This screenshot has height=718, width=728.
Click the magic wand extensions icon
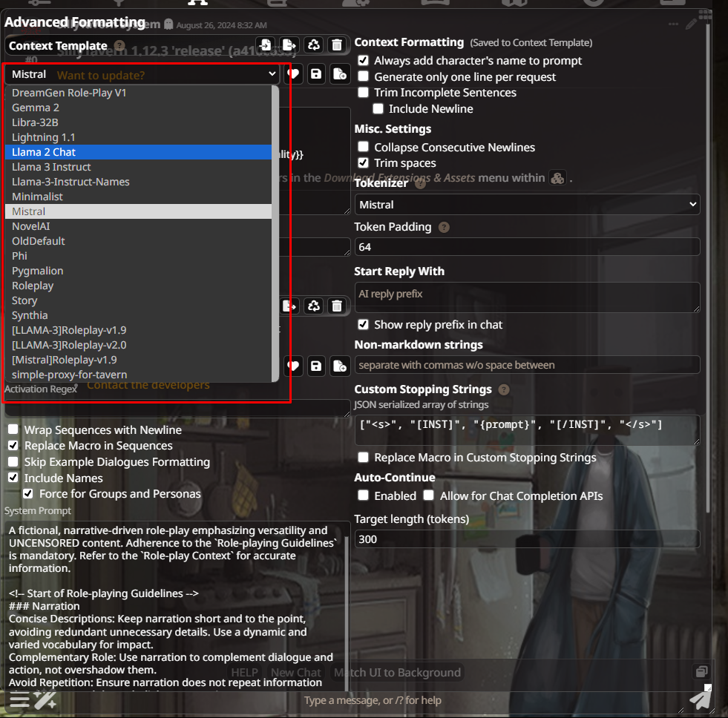click(45, 700)
